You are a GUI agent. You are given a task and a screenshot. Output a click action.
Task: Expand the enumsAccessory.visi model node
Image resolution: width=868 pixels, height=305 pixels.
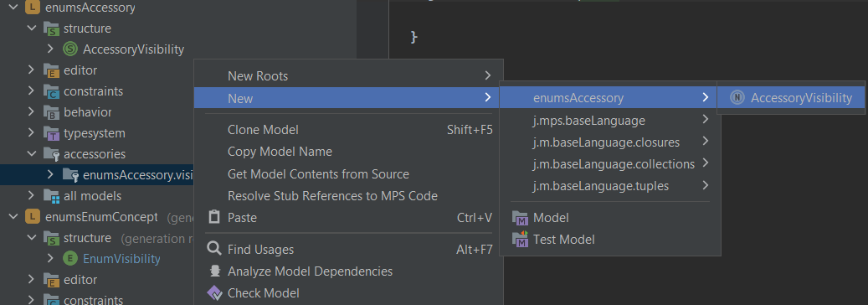[x=51, y=174]
